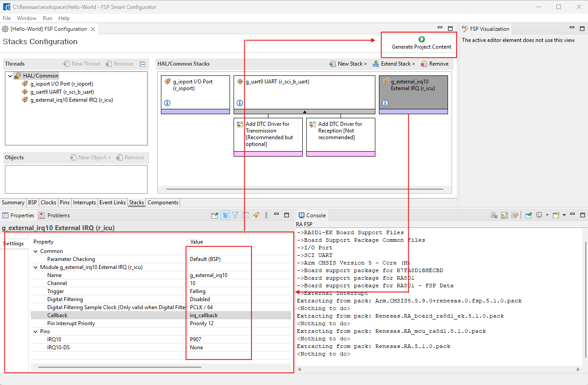Toggle Pin Console icon
588x385 pixels.
click(528, 215)
